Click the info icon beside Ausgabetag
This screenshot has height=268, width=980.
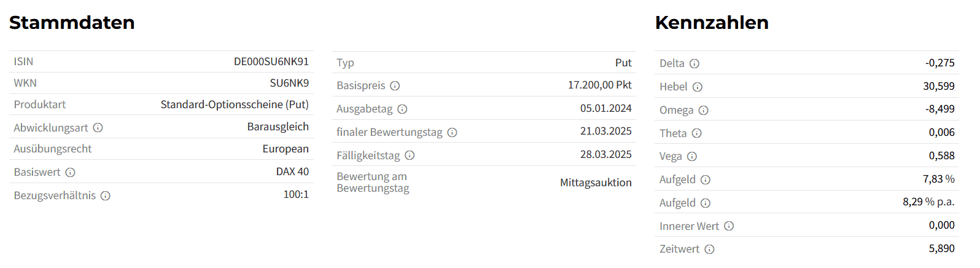402,109
